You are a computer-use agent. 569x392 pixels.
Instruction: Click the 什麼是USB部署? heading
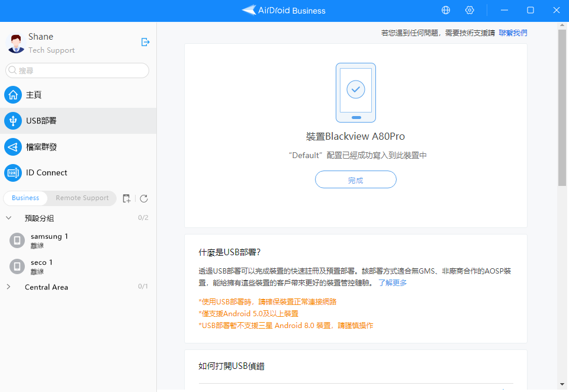point(229,253)
